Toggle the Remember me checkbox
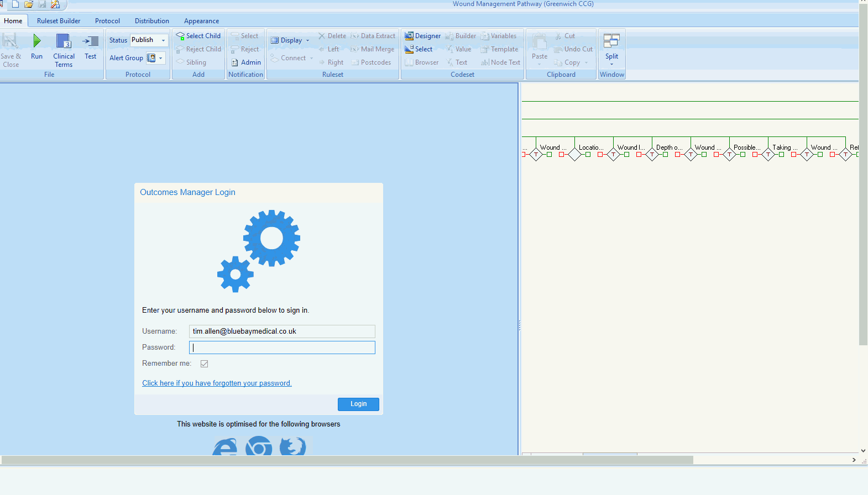 click(205, 364)
